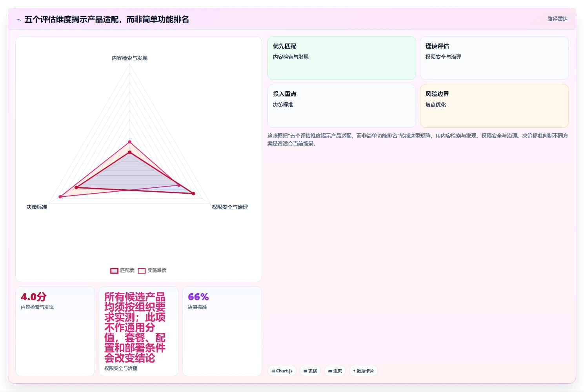The width and height of the screenshot is (584, 392).
Task: Open the 谨慎评估 card
Action: (x=494, y=58)
